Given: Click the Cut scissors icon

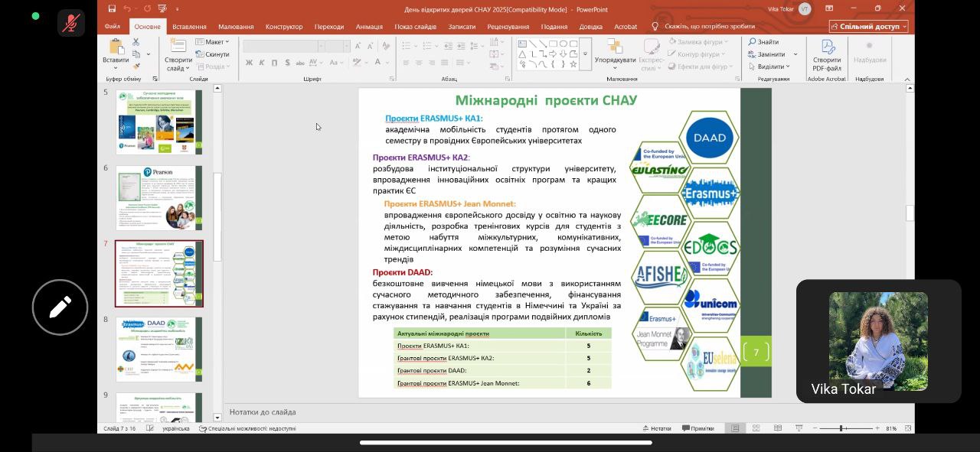Looking at the screenshot, I should pos(137,42).
